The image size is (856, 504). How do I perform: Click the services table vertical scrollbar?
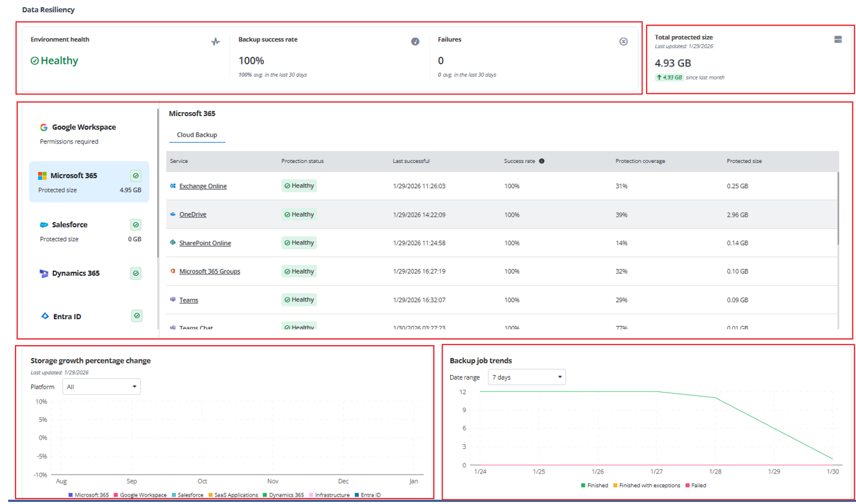[x=838, y=207]
